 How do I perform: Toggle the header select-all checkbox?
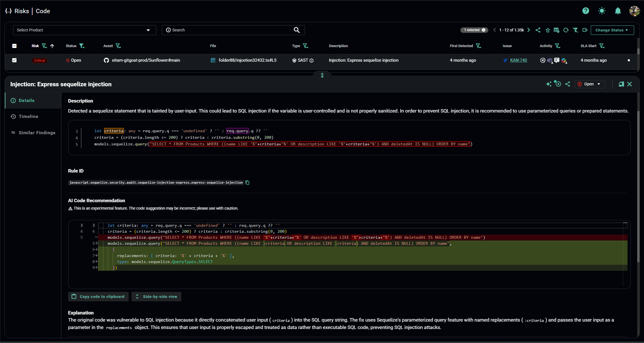15,46
